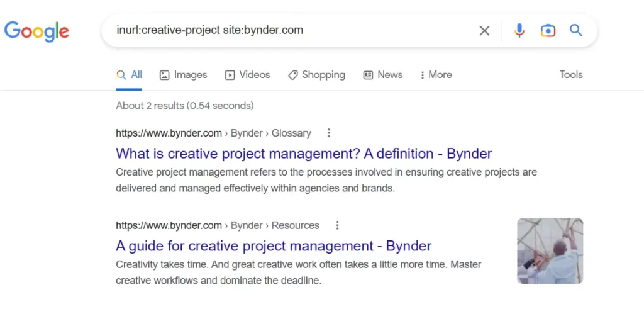
Task: Switch to the Shopping tab
Action: 317,75
